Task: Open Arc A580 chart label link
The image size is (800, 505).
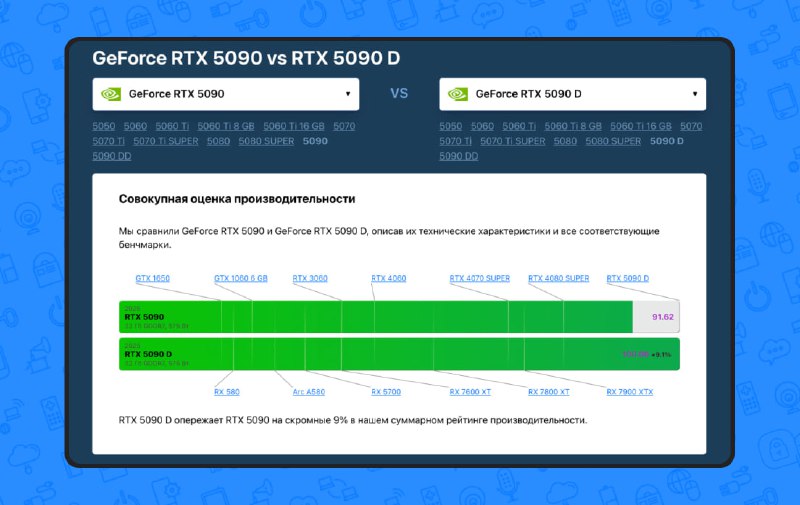Action: pos(309,392)
